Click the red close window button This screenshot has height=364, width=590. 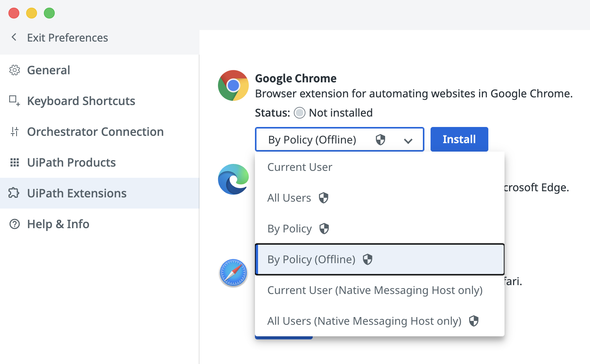pos(14,13)
